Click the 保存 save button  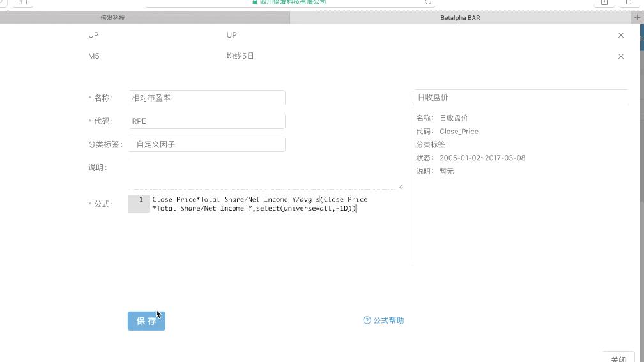[146, 321]
